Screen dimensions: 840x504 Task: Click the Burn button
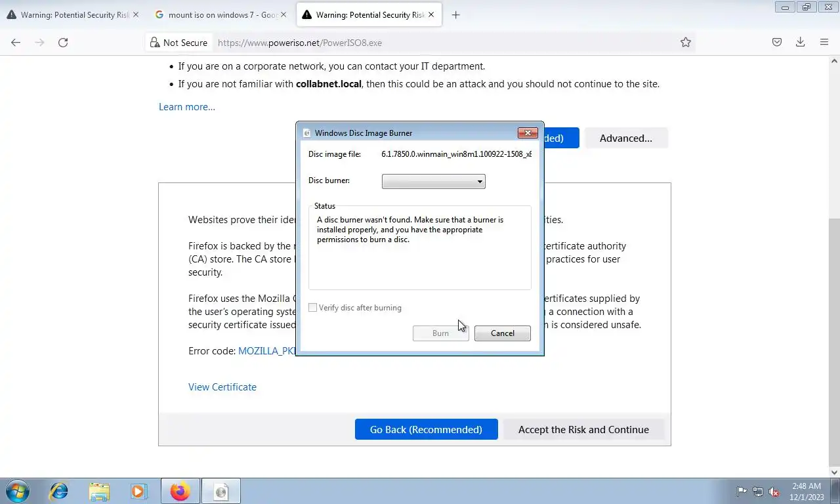(440, 333)
